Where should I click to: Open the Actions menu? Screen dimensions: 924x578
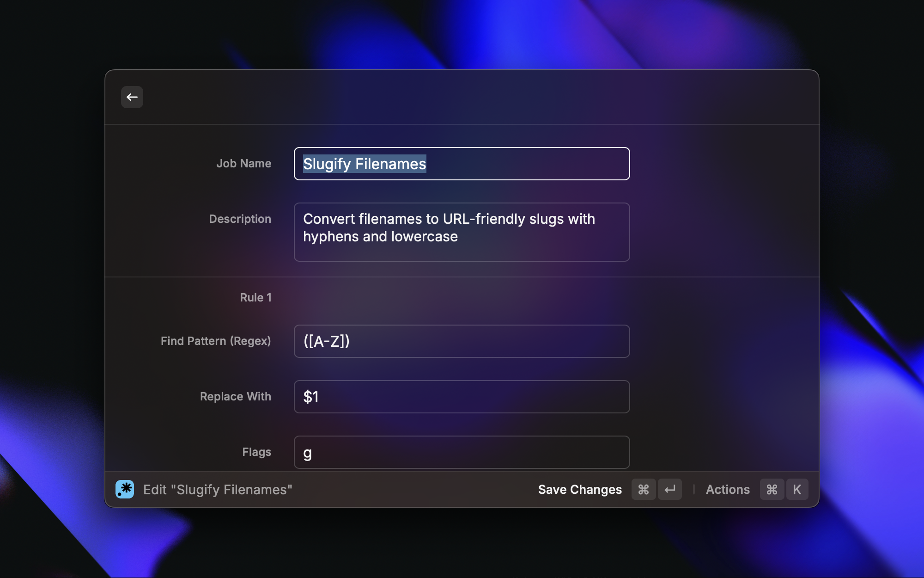pyautogui.click(x=728, y=489)
